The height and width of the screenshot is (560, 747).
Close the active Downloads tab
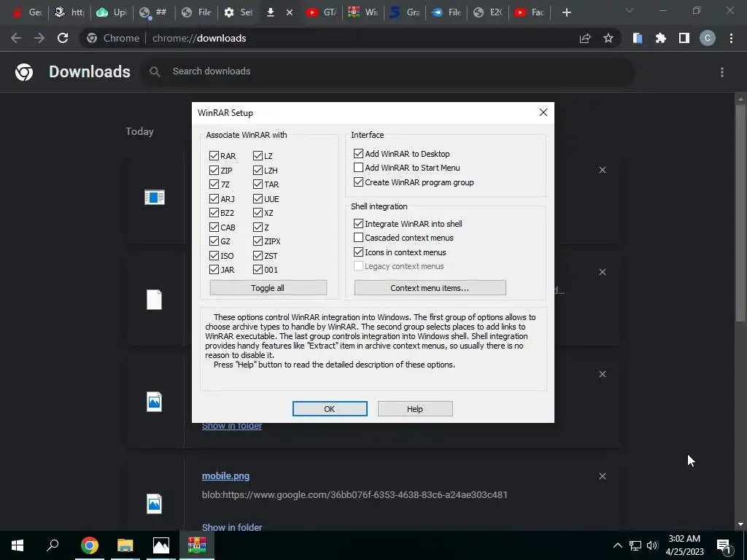coord(289,12)
